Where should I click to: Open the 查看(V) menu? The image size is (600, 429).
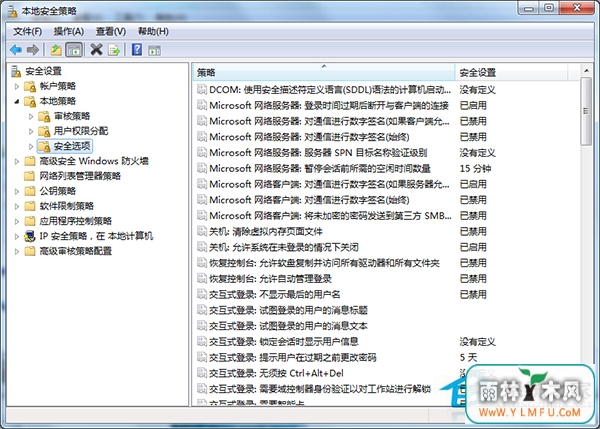pos(111,31)
